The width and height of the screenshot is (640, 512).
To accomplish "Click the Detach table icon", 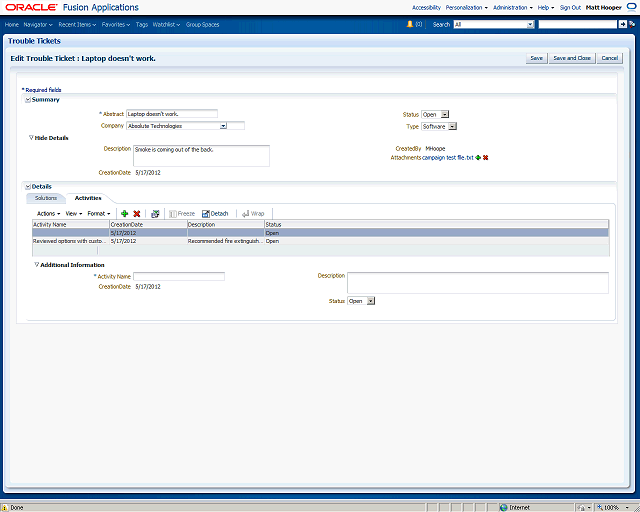I will (x=215, y=214).
